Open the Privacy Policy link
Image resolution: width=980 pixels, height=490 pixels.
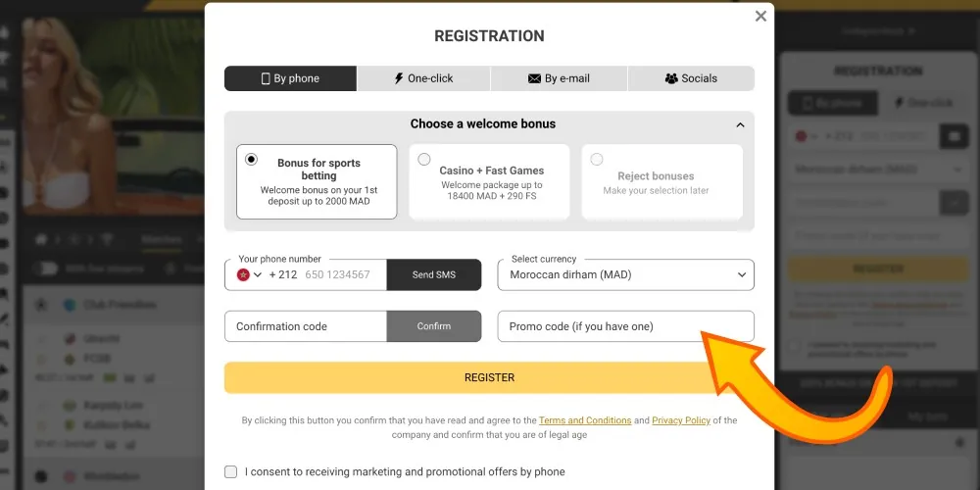coord(681,420)
